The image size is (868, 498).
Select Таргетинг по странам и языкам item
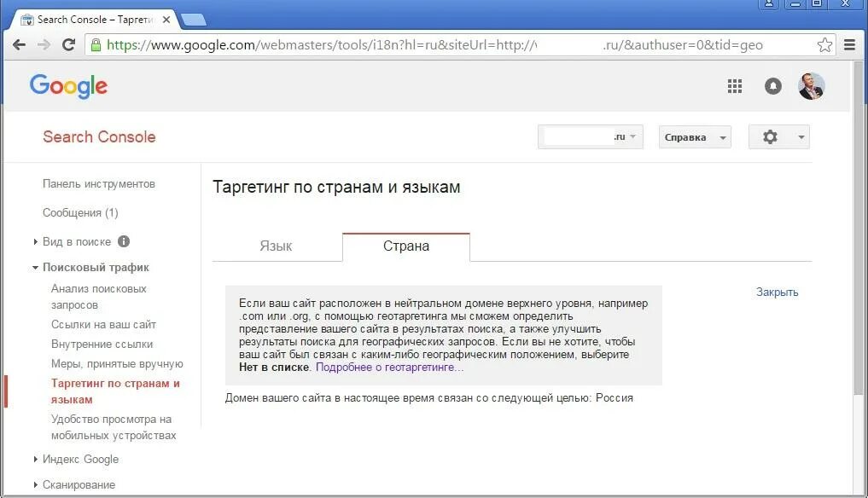click(115, 391)
